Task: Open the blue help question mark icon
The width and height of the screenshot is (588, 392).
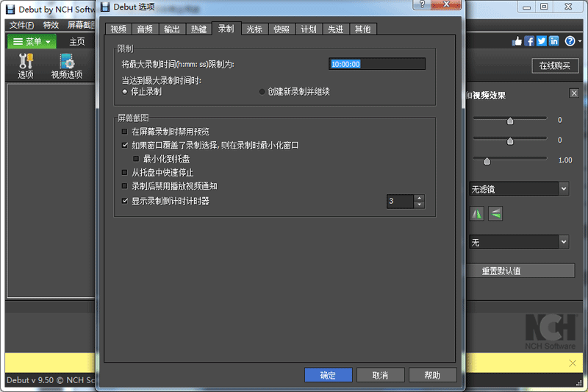Action: coord(570,41)
